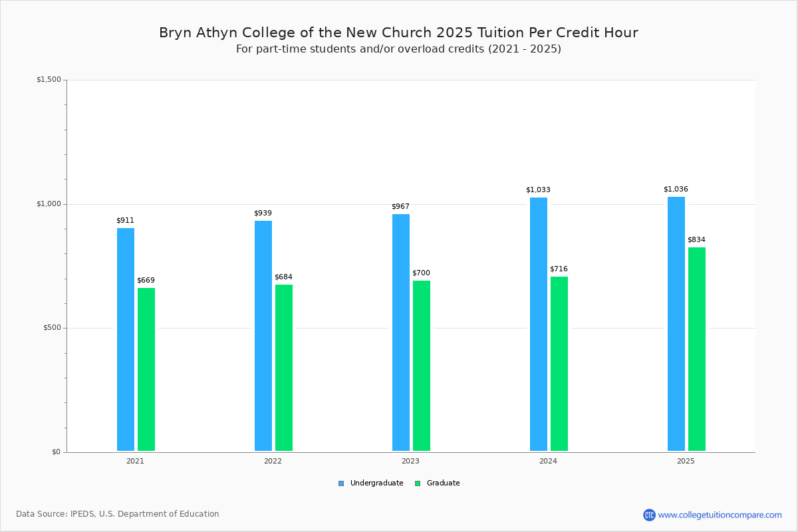Click the chart title text

point(398,33)
